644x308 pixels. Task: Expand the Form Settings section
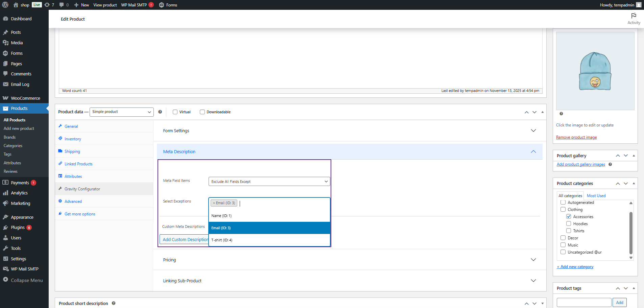tap(350, 131)
